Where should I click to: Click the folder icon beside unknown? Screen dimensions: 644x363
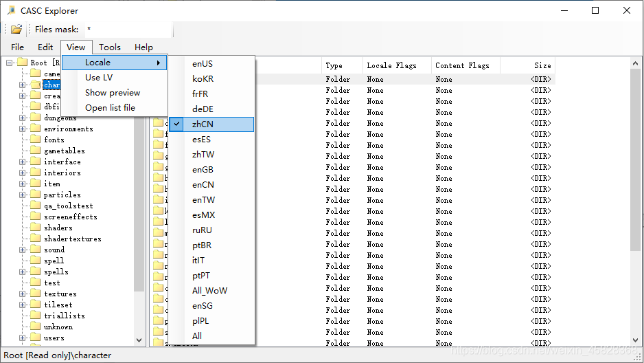click(36, 327)
